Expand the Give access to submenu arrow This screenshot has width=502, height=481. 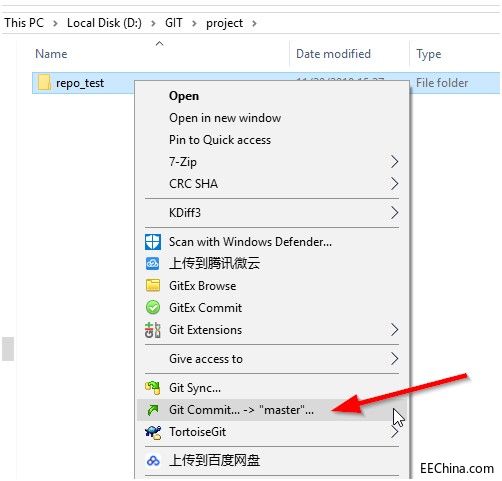[x=394, y=359]
